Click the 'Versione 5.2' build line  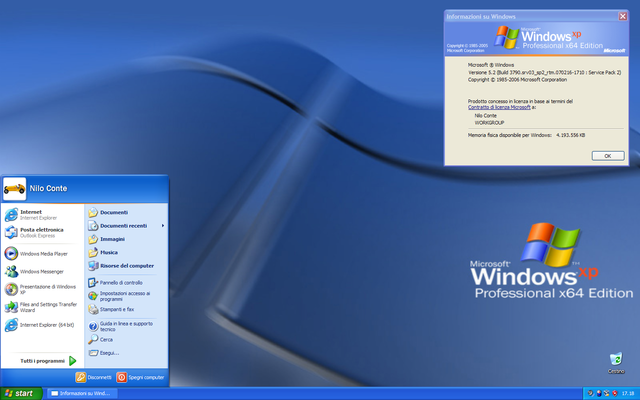tap(544, 72)
